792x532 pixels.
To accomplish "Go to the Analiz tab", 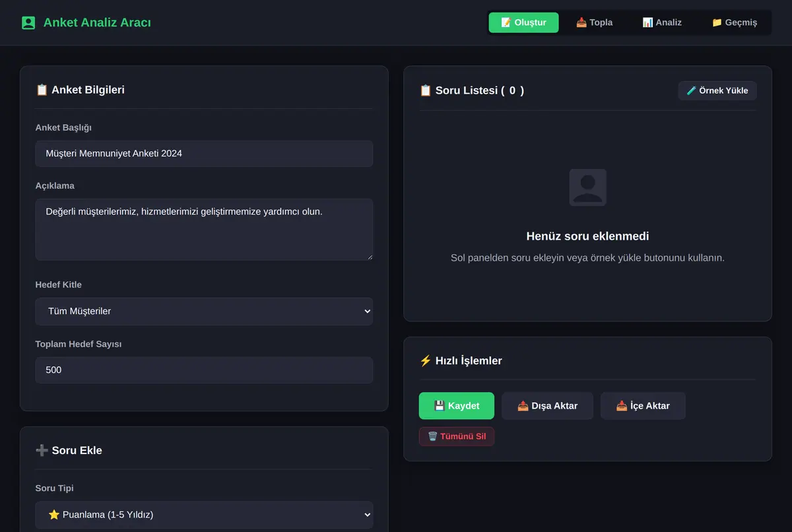I will coord(662,22).
